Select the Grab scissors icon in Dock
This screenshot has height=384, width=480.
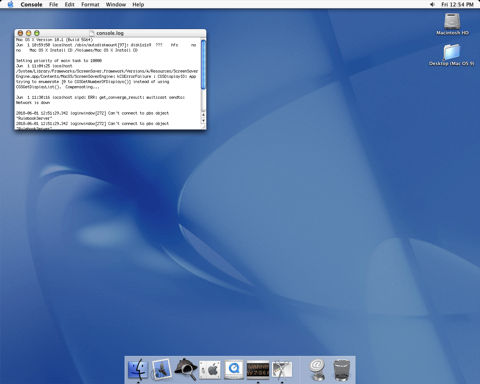point(282,369)
